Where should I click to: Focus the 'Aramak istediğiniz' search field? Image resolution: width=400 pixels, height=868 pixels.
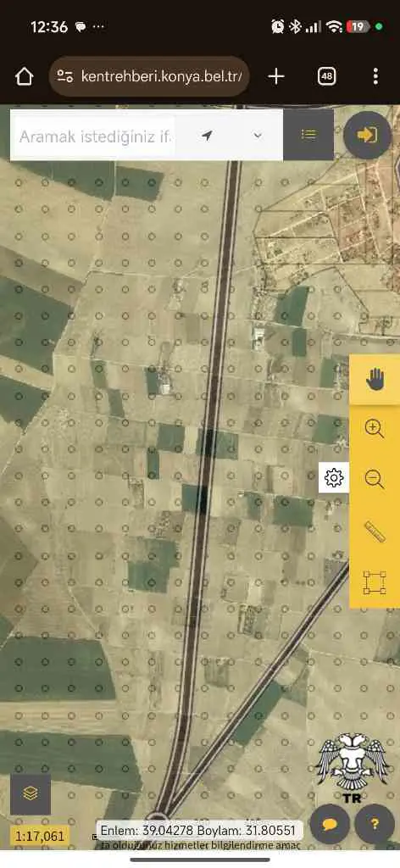click(94, 136)
